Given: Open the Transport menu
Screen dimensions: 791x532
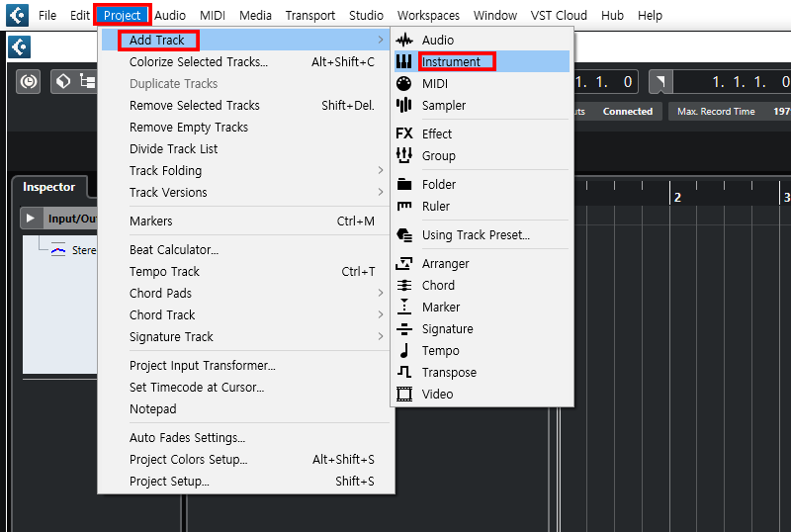Looking at the screenshot, I should click(x=310, y=16).
